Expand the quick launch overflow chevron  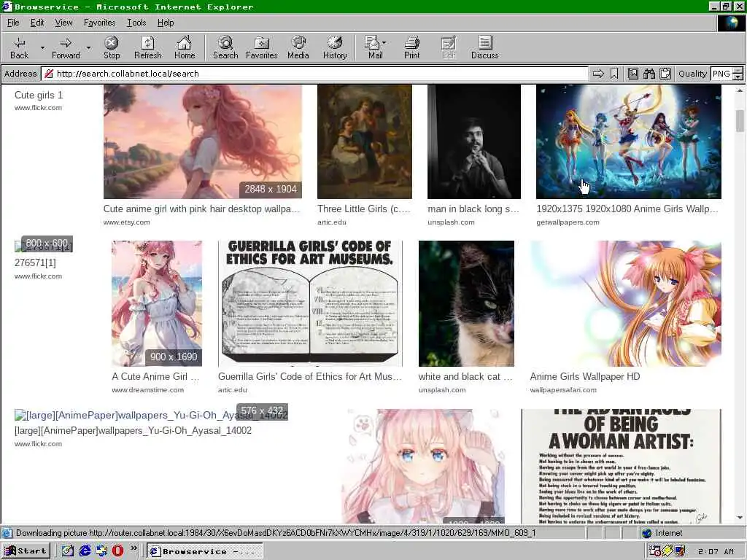click(x=134, y=548)
